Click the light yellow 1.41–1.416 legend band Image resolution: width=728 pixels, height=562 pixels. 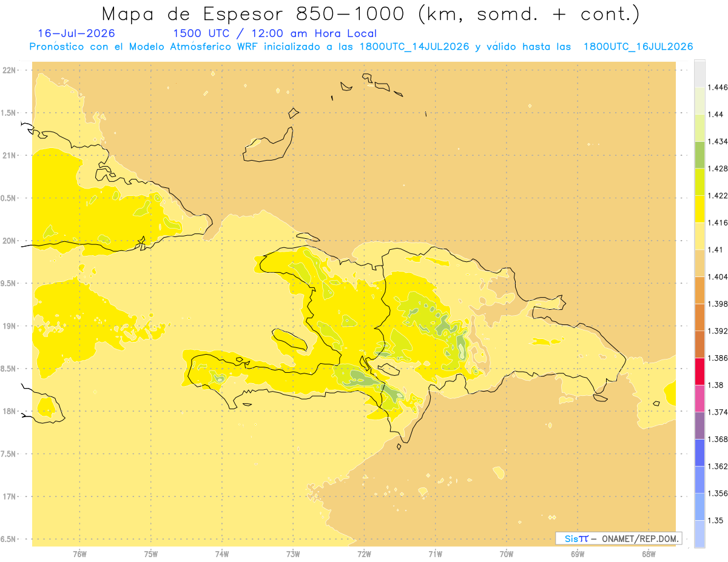699,236
